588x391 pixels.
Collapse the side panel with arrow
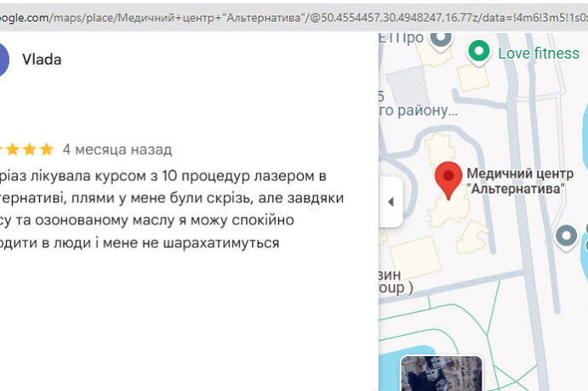pyautogui.click(x=391, y=201)
